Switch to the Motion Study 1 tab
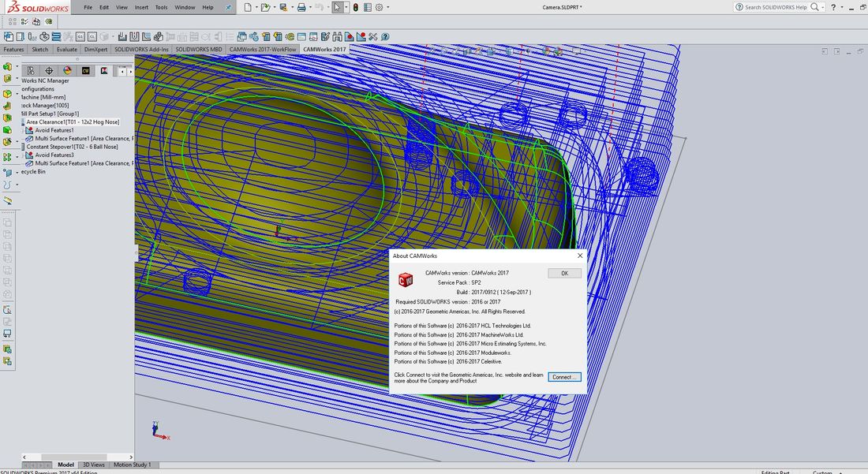Screen dimensions: 868x474 pyautogui.click(x=133, y=465)
